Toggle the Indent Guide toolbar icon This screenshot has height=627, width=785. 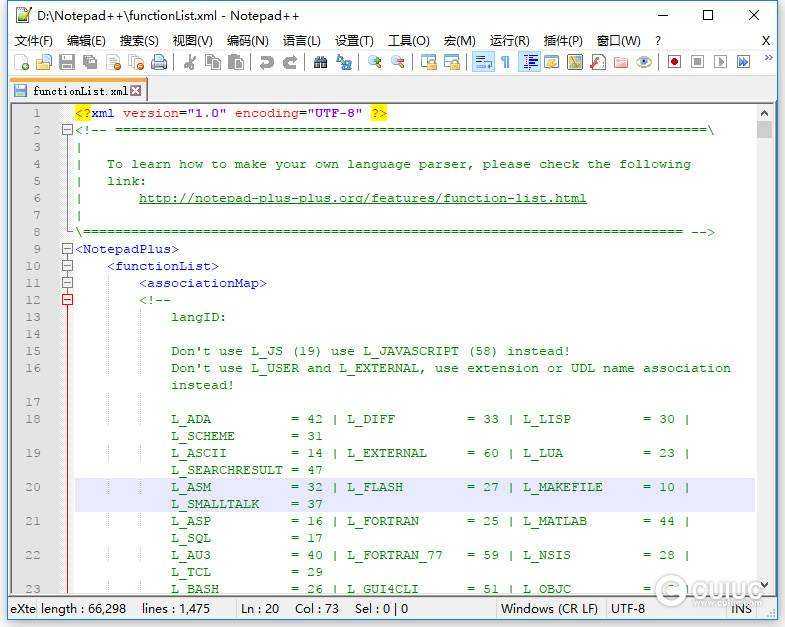530,62
